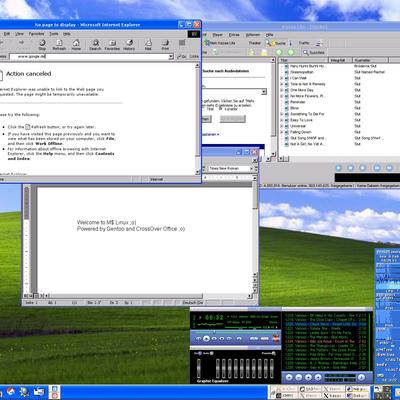This screenshot has height=400, width=400.
Task: Click 'Welcome to M$ Linux' text in Word
Action: [107, 222]
